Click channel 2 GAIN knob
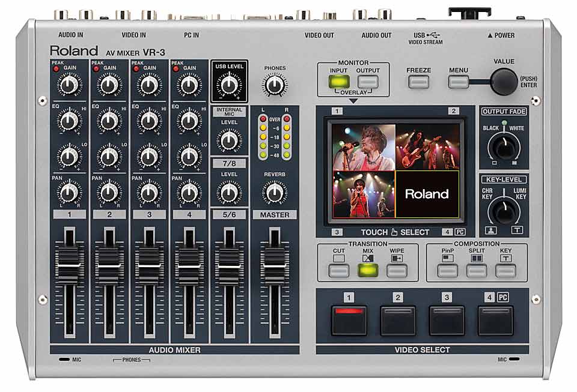 click(109, 85)
